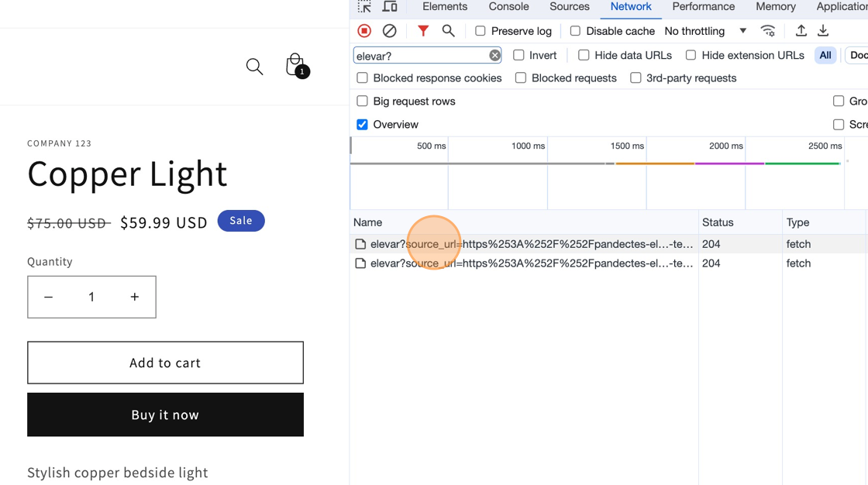Select the All request type filter
868x485 pixels.
(x=825, y=55)
